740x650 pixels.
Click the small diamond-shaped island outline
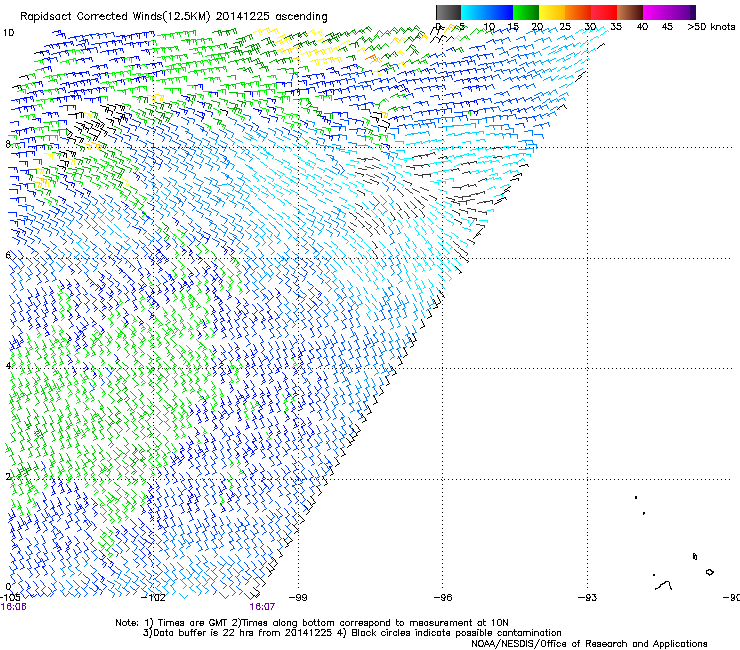pos(709,572)
